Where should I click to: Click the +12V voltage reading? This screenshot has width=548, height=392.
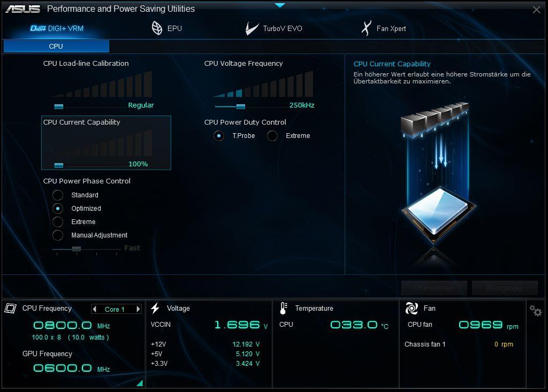246,344
